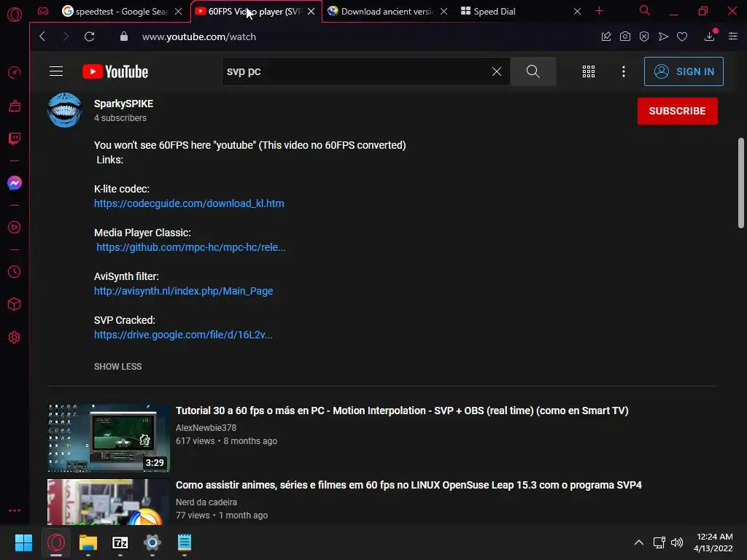
Task: Submit search with magnifier button
Action: tap(533, 71)
